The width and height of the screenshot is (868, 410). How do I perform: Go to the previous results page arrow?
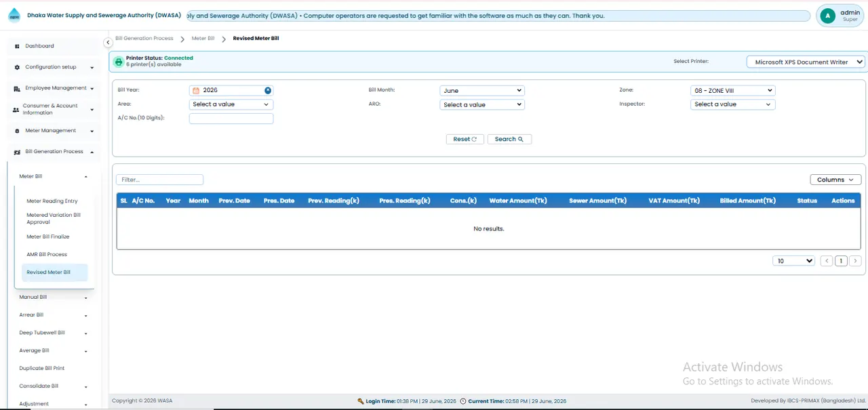827,261
